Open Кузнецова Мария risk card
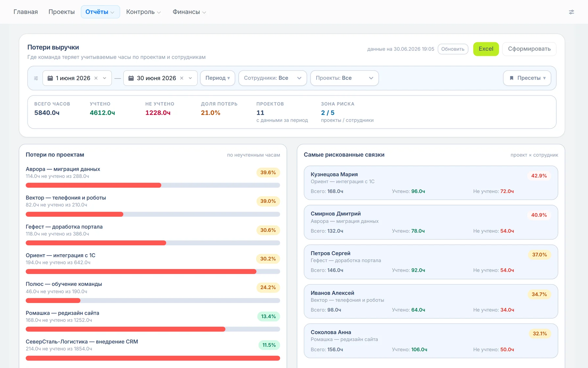This screenshot has width=588, height=368. point(431,183)
